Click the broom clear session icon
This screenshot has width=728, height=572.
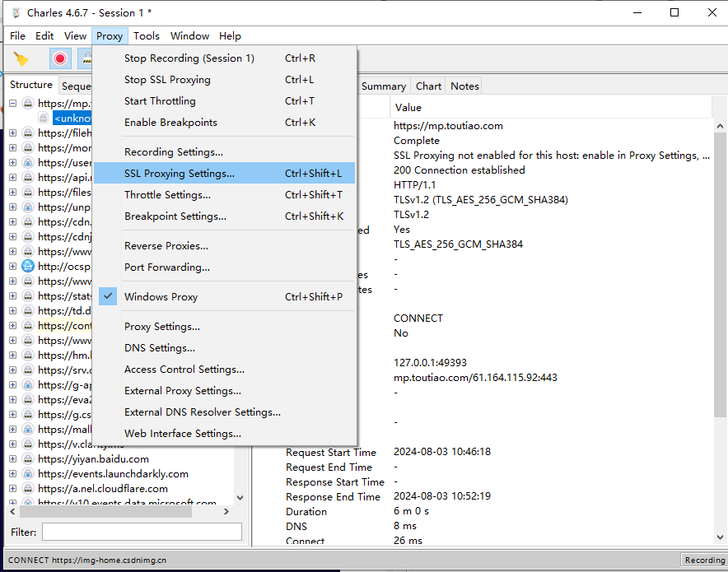21,58
